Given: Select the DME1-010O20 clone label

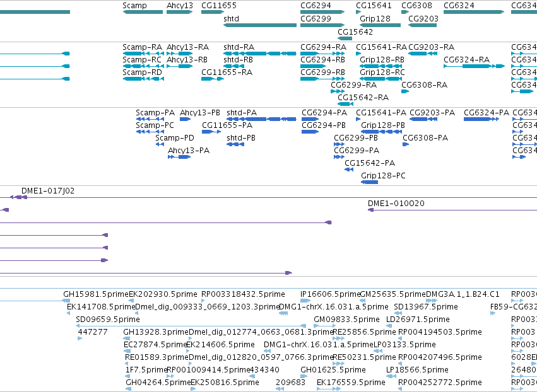Looking at the screenshot, I should (x=396, y=204).
